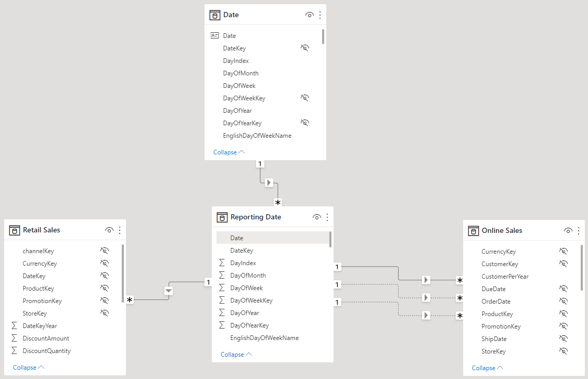Collapse the Date table

(229, 152)
